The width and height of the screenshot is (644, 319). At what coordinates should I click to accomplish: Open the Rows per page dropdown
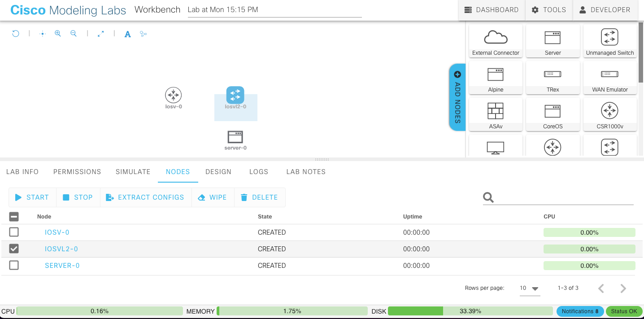pyautogui.click(x=530, y=288)
